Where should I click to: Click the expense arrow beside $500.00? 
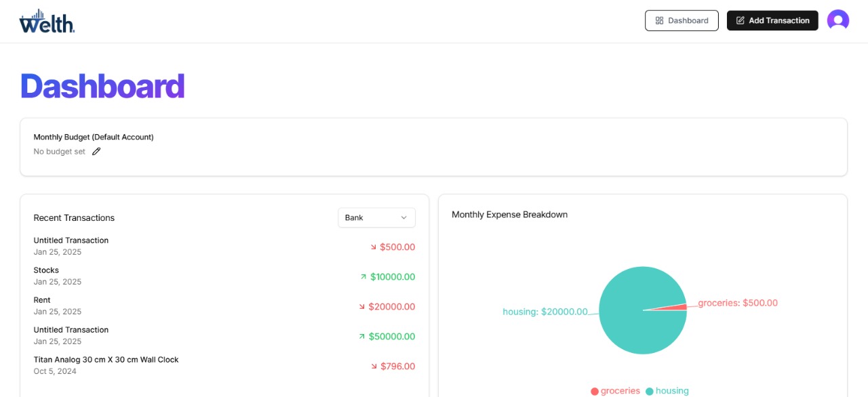(x=373, y=247)
